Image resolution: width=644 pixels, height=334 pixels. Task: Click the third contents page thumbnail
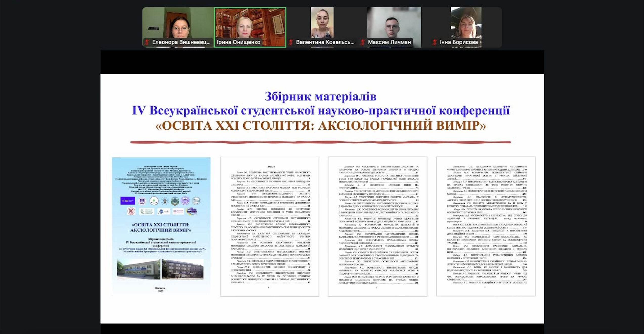click(377, 226)
